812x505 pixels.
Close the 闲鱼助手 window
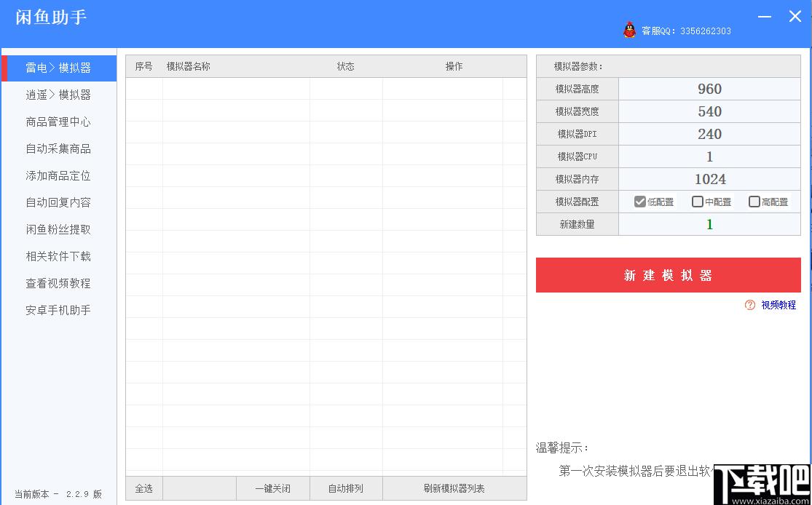(x=795, y=17)
